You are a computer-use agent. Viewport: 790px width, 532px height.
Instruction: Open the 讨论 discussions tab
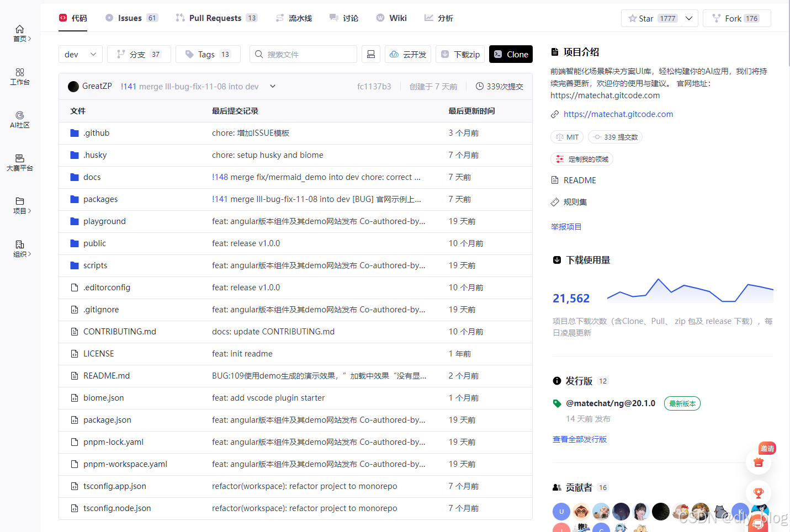pos(344,18)
